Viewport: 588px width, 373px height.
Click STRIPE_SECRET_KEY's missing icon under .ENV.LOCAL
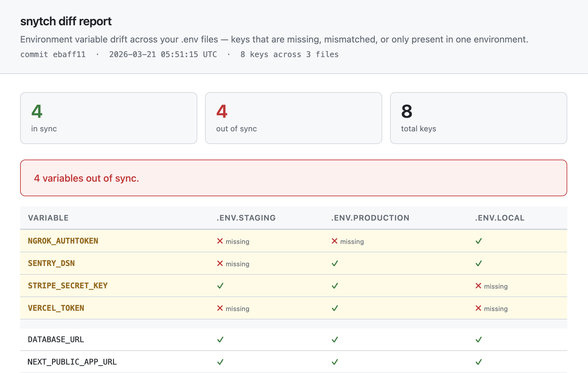pos(478,286)
